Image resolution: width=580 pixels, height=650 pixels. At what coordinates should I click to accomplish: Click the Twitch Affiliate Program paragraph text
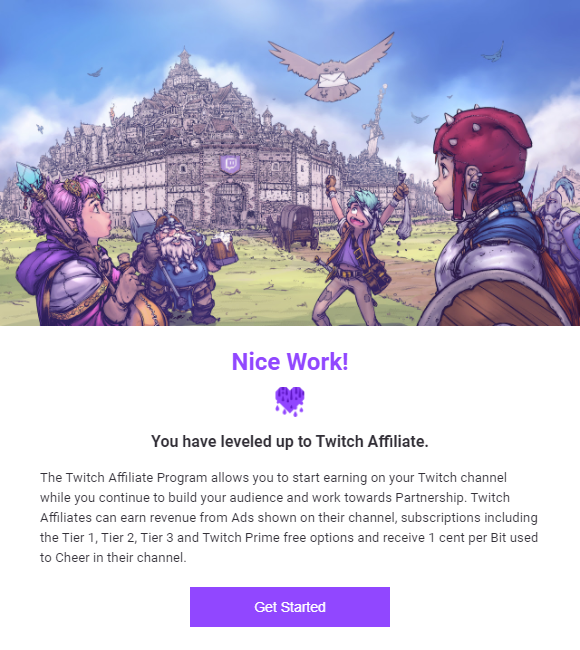pyautogui.click(x=289, y=517)
